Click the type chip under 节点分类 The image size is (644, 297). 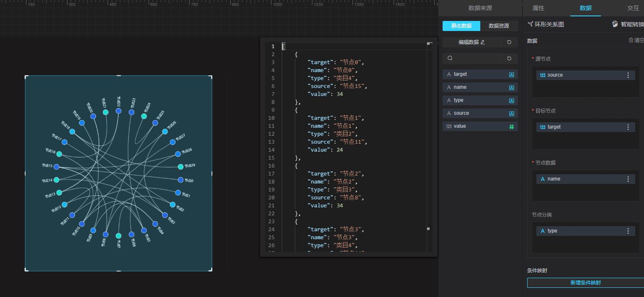coord(586,231)
